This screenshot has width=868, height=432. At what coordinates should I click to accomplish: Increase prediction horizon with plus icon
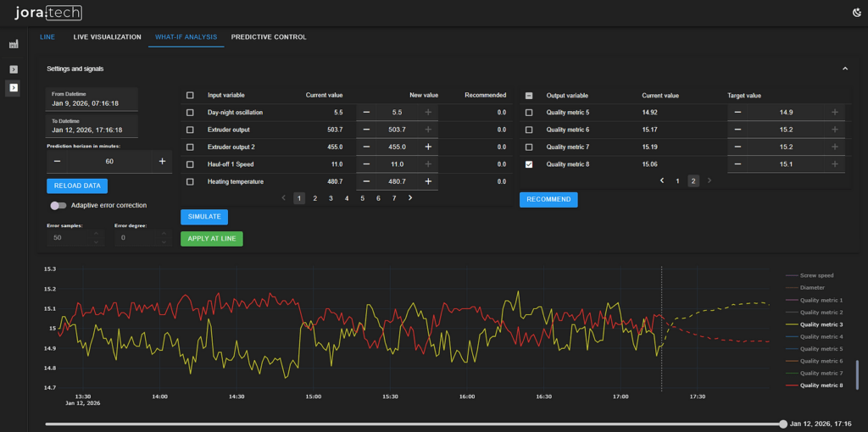tap(162, 162)
